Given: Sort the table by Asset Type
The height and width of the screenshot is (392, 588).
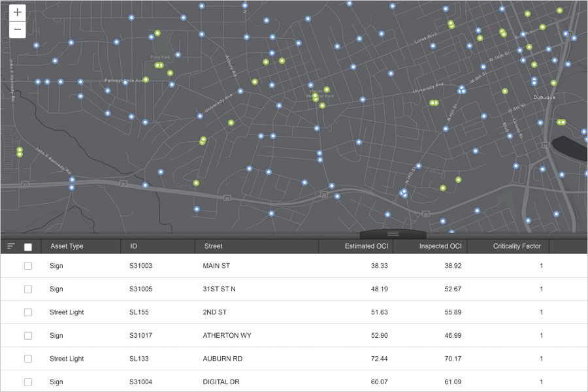Looking at the screenshot, I should [66, 246].
